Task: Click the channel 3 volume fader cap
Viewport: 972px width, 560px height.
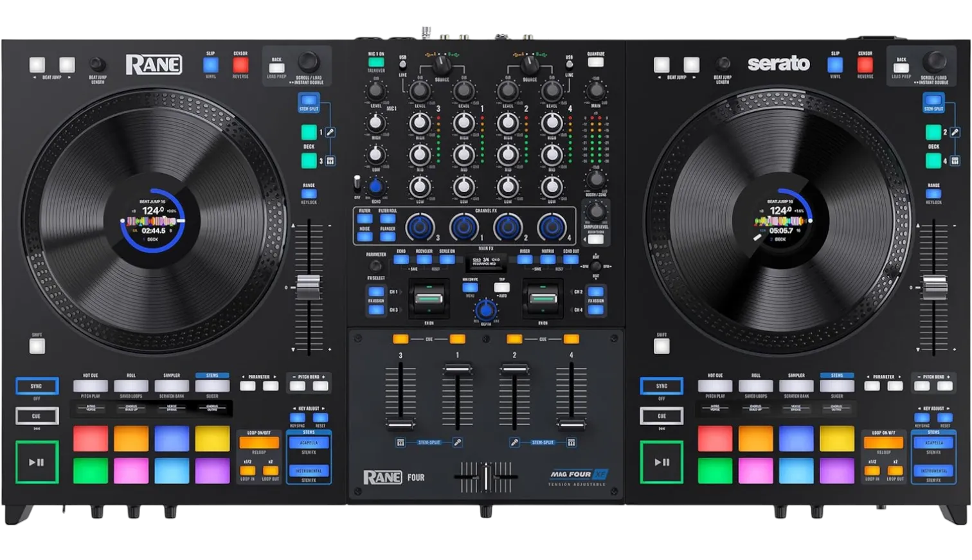Action: 401,425
